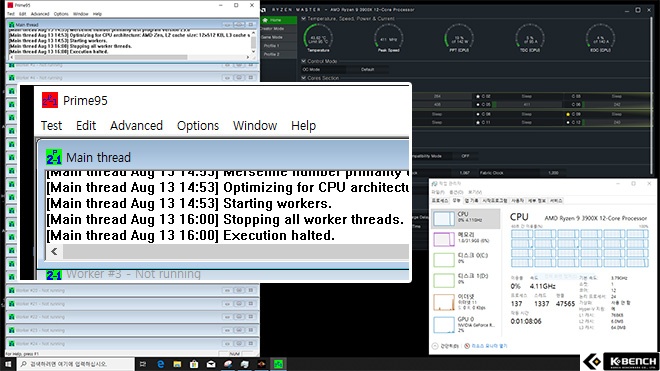This screenshot has height=371, width=660.
Task: Open the Microsoft Store taskbar icon
Action: tap(194, 364)
